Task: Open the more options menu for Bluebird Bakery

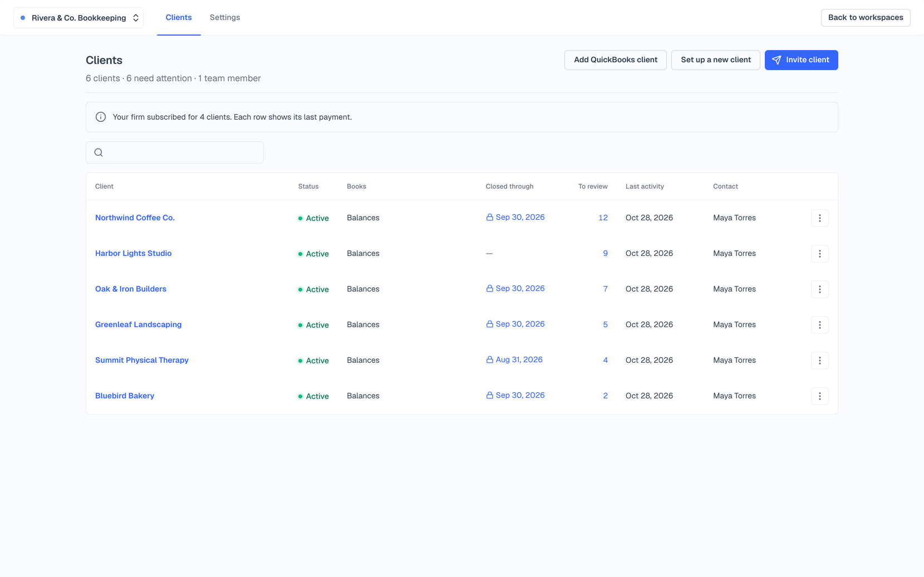Action: click(820, 396)
